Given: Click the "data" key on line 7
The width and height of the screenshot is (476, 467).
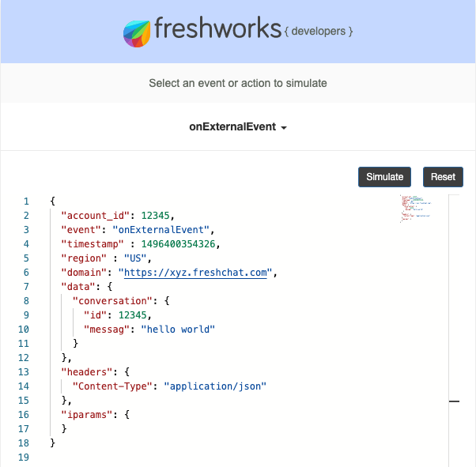Looking at the screenshot, I should point(78,287).
